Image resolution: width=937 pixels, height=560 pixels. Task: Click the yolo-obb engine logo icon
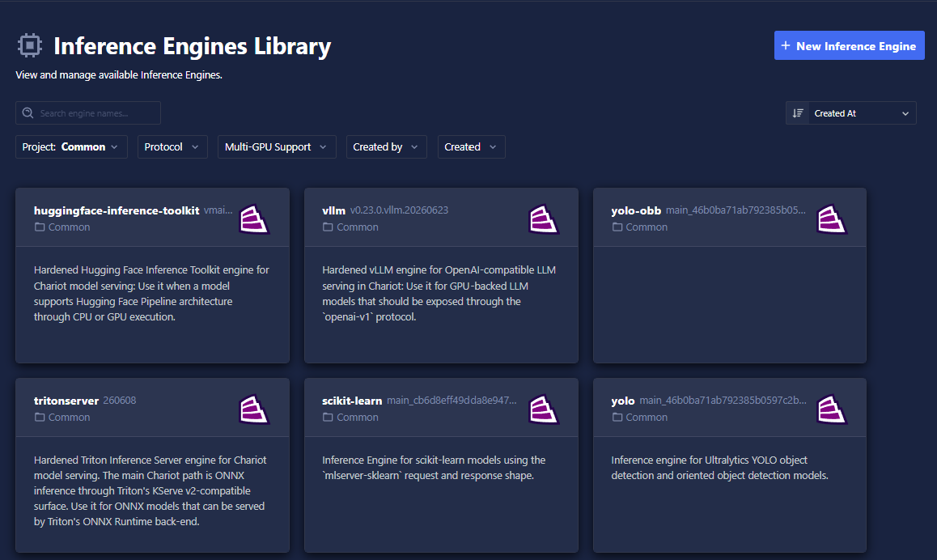pyautogui.click(x=832, y=219)
